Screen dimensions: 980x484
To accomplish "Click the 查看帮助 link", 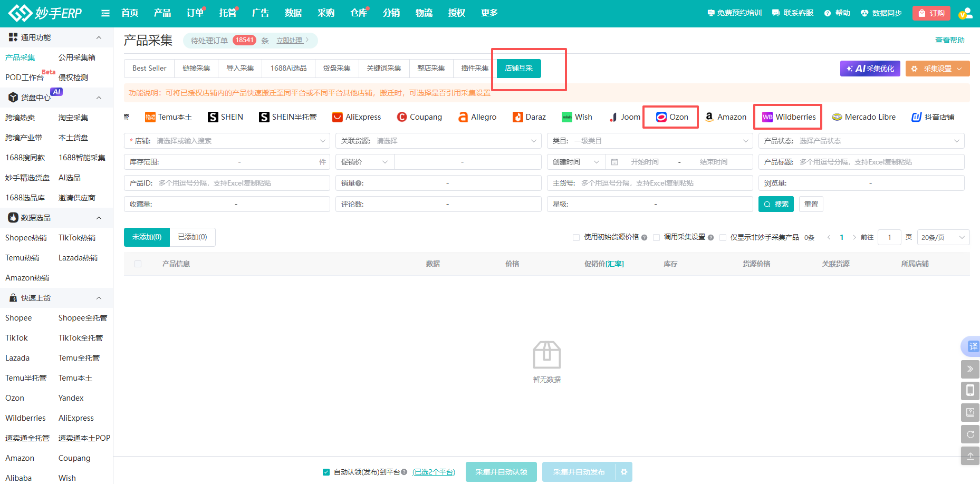I will coord(949,40).
